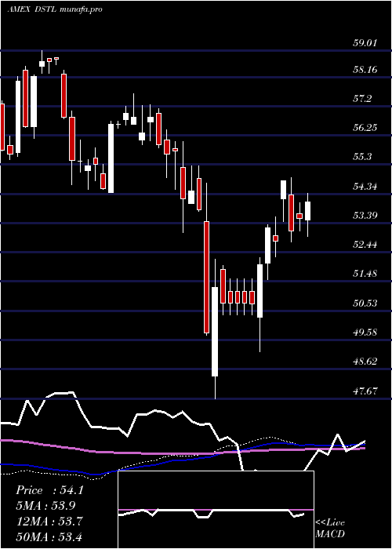Click the 59.01 price axis label
Image resolution: width=392 pixels, height=549 pixels.
pyautogui.click(x=365, y=43)
